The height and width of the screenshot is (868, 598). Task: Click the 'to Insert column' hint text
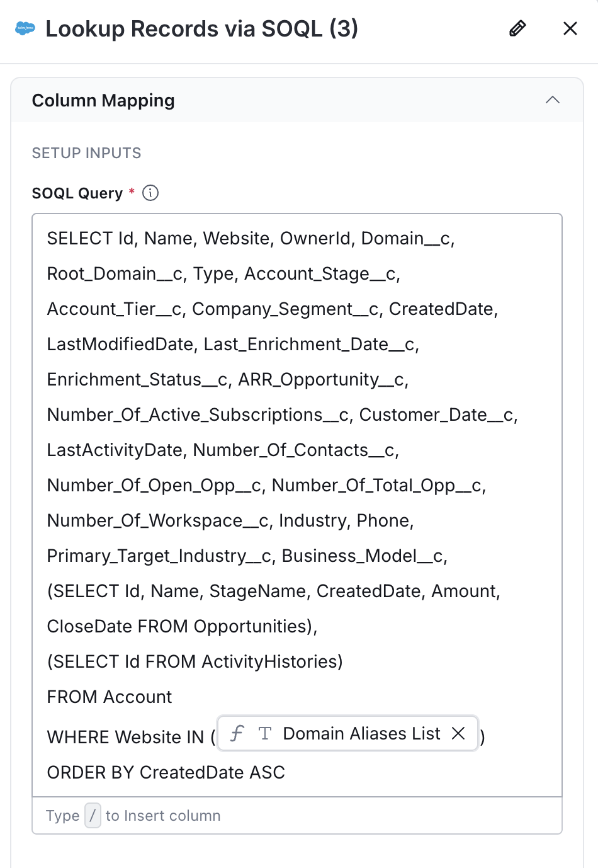point(163,816)
